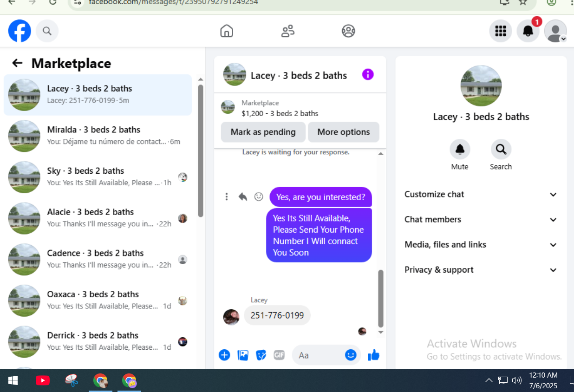Viewport: 574px width, 392px height.
Task: Open the Facebook home logo
Action: [20, 31]
